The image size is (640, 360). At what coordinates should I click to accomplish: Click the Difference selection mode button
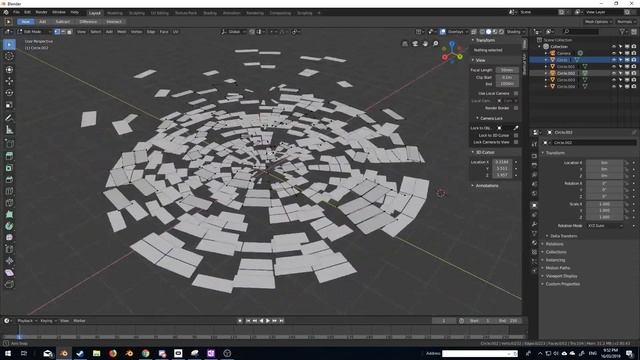point(88,22)
